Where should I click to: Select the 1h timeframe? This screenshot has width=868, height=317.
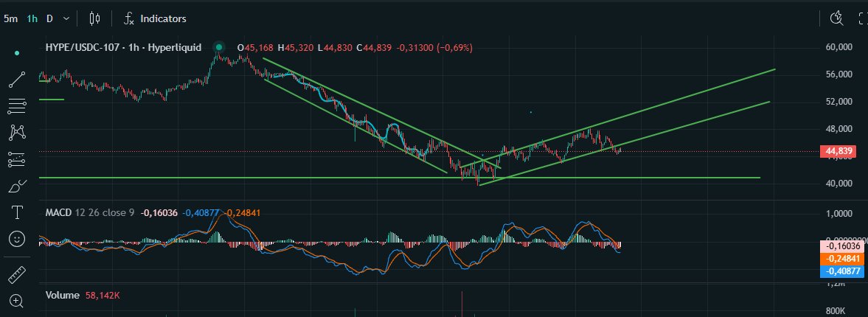click(32, 18)
